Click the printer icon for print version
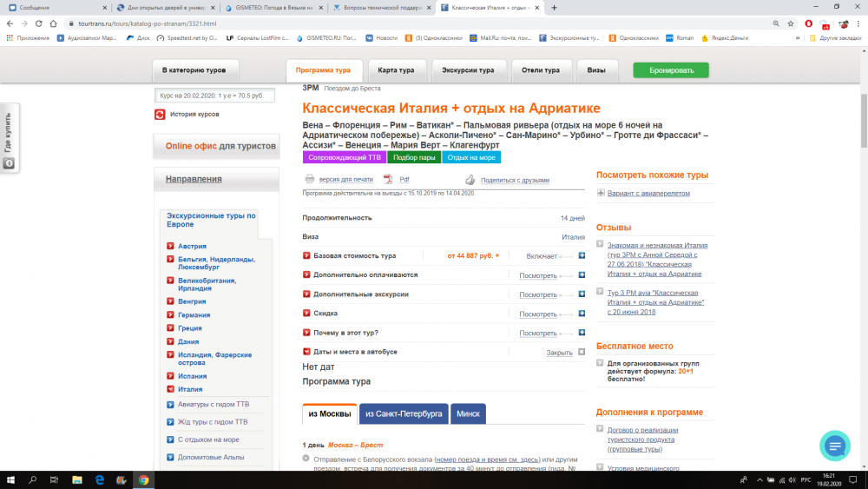 [x=310, y=179]
